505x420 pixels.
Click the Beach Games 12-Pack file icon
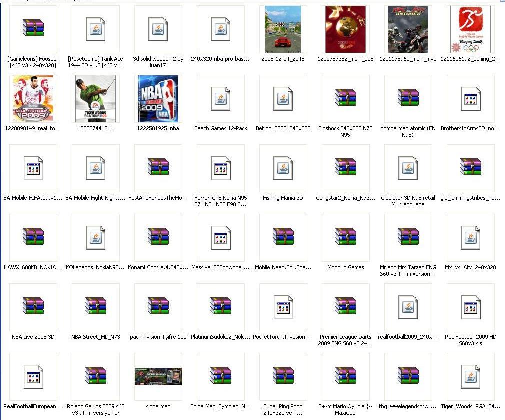tap(220, 98)
